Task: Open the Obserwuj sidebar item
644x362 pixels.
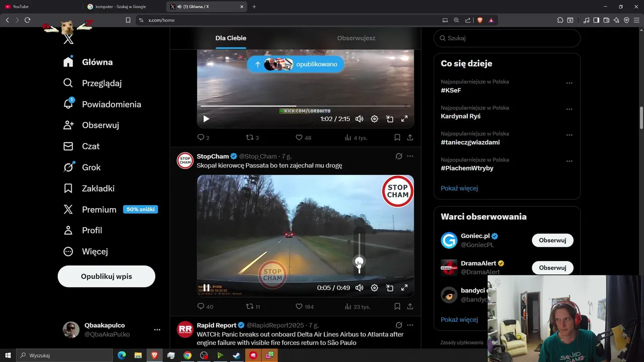Action: coord(91,125)
